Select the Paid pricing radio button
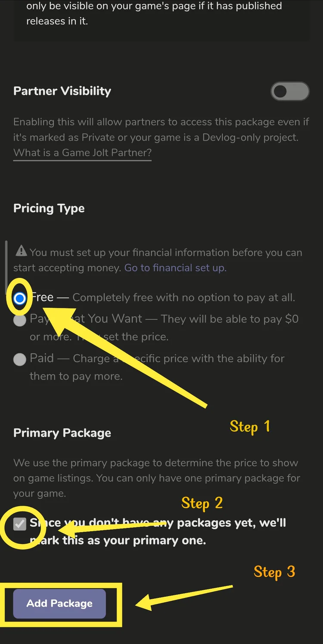The width and height of the screenshot is (323, 644). click(x=20, y=360)
